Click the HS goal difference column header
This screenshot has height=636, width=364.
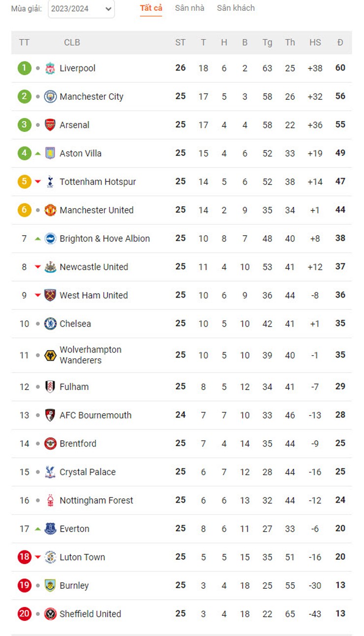pyautogui.click(x=315, y=43)
